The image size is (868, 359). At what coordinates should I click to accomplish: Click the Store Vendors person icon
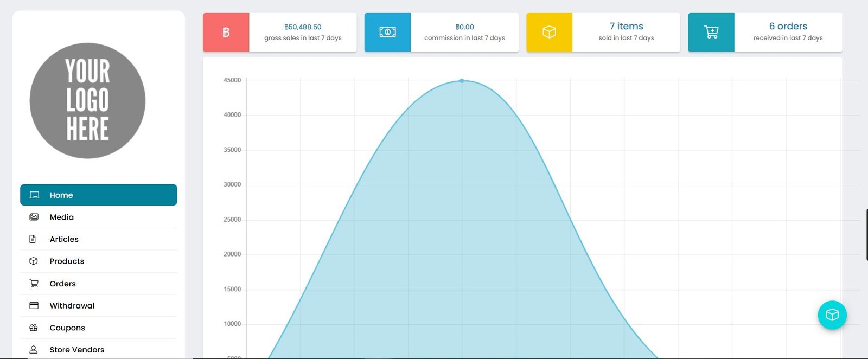click(x=34, y=350)
